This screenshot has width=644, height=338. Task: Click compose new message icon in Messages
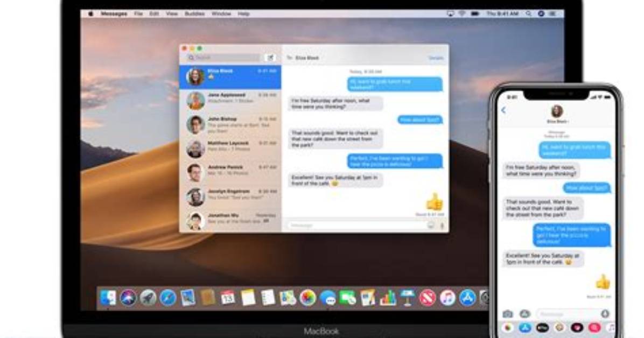pos(271,58)
